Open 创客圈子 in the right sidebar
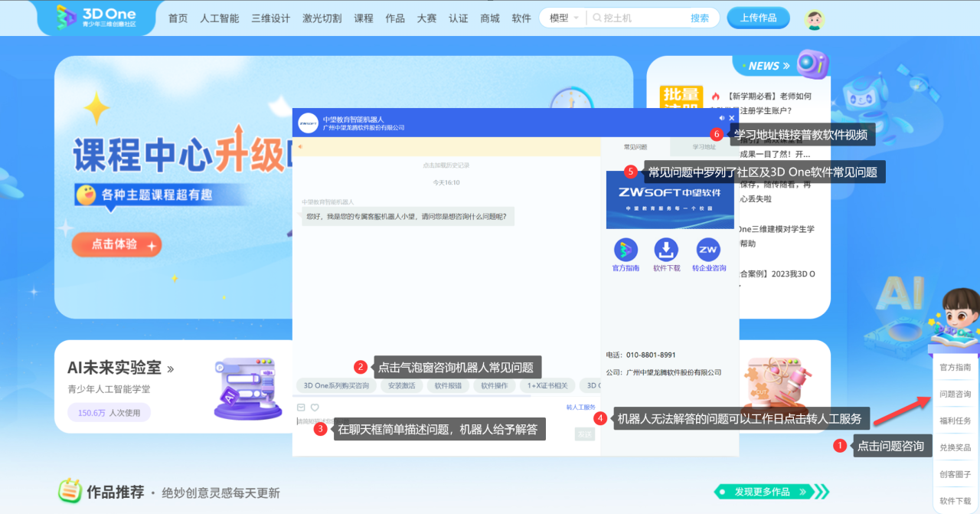 point(955,474)
